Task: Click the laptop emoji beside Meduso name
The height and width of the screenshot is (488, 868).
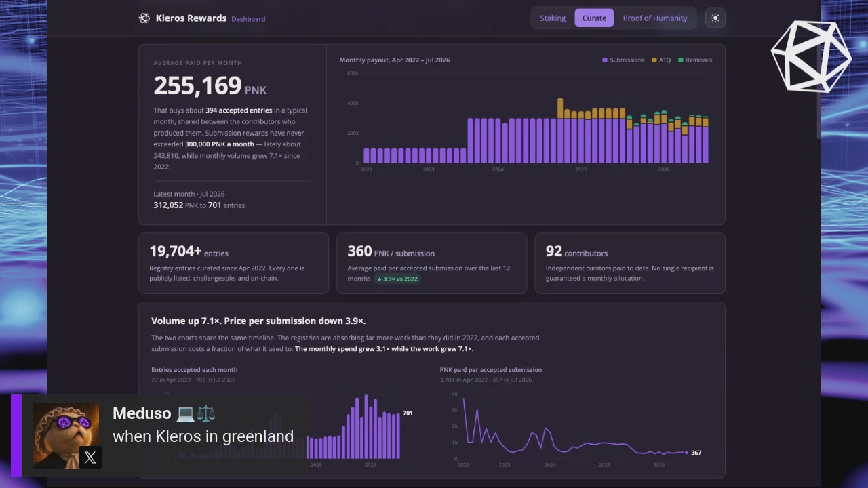Action: point(185,413)
